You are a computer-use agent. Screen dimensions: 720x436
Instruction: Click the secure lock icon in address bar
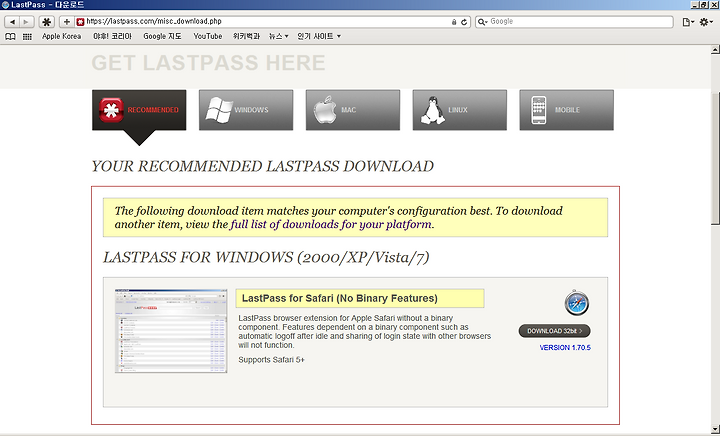point(454,22)
